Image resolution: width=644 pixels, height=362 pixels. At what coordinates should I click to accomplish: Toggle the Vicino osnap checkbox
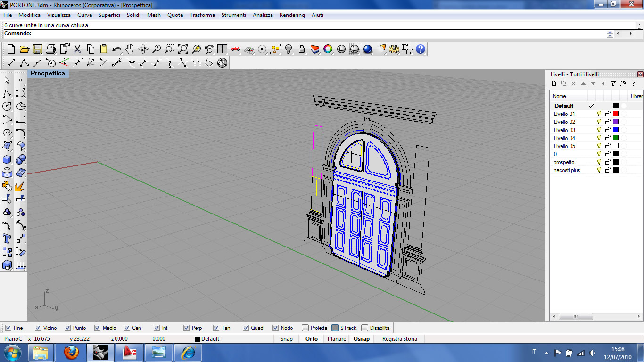[37, 328]
